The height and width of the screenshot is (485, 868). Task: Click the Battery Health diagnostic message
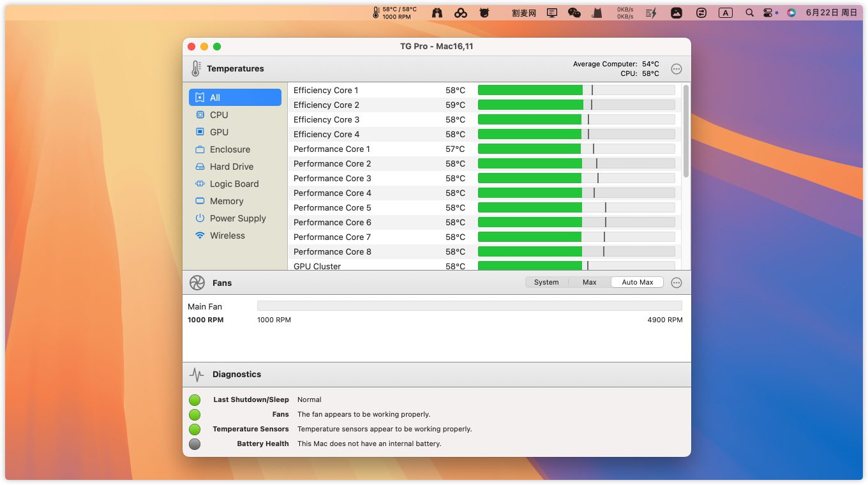(x=370, y=444)
